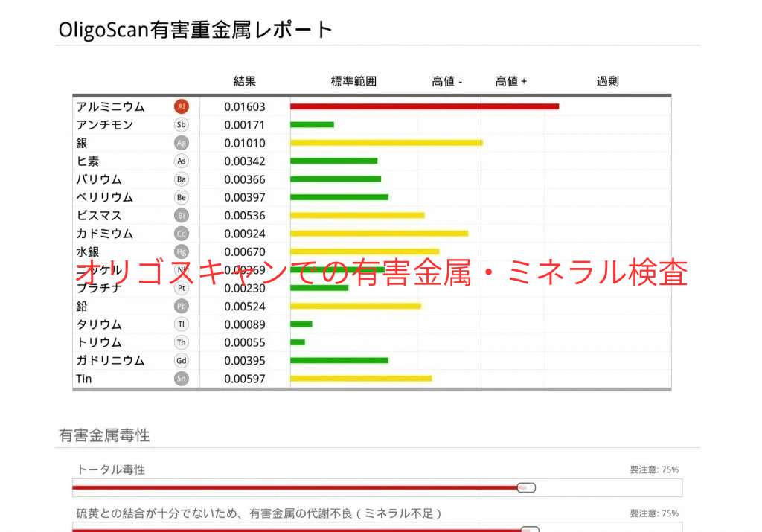Select the 水銀 row name

pos(88,251)
